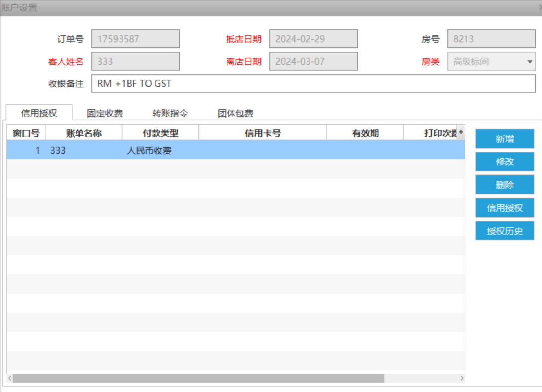
Task: Expand the 房类 dropdown arrow
Action: pyautogui.click(x=529, y=62)
